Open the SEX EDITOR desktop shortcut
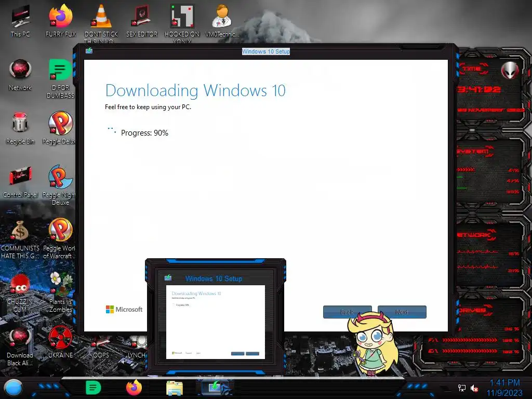532x399 pixels. pyautogui.click(x=142, y=21)
